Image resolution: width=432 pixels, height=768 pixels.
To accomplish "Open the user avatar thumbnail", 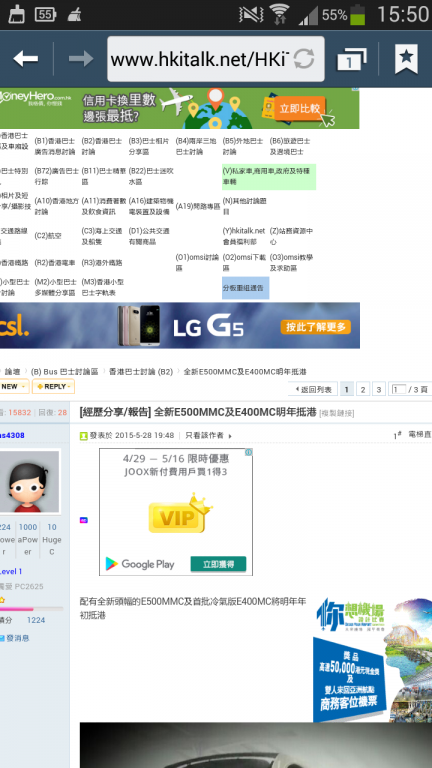I will pos(29,481).
